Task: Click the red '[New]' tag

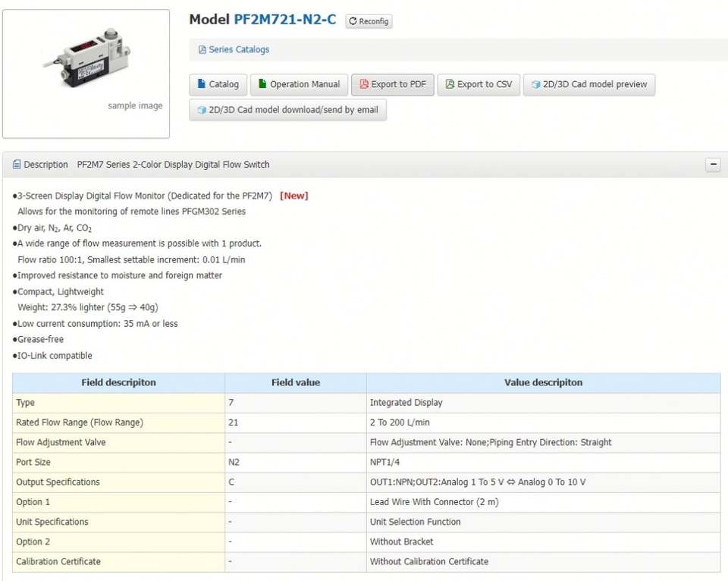Action: tap(294, 196)
